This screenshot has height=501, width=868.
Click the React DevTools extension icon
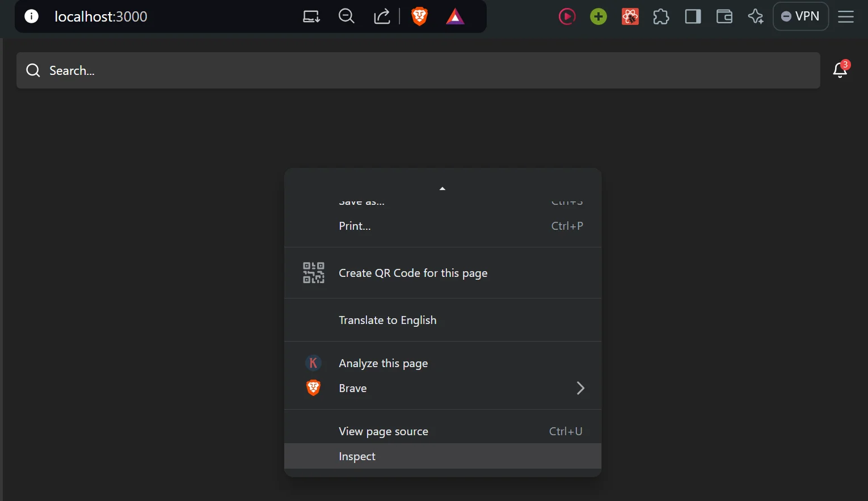tap(630, 16)
